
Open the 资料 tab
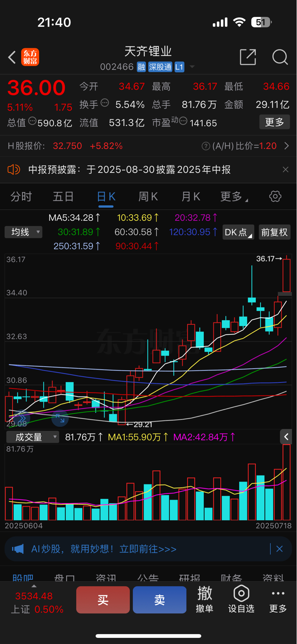point(273,578)
